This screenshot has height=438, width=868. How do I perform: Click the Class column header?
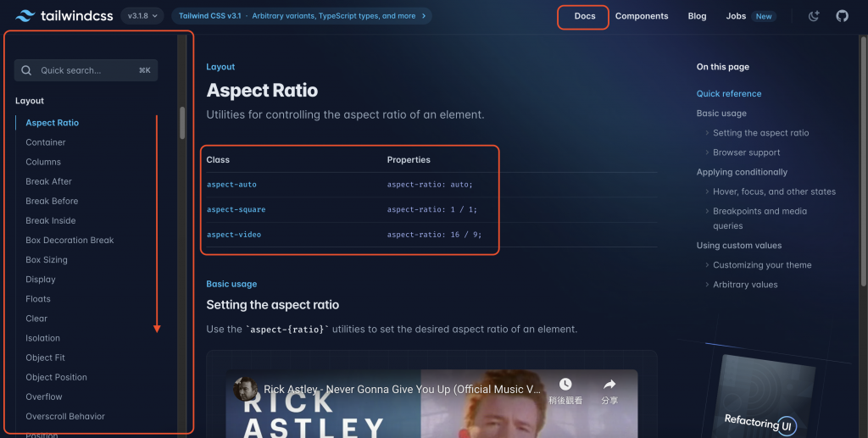point(218,160)
